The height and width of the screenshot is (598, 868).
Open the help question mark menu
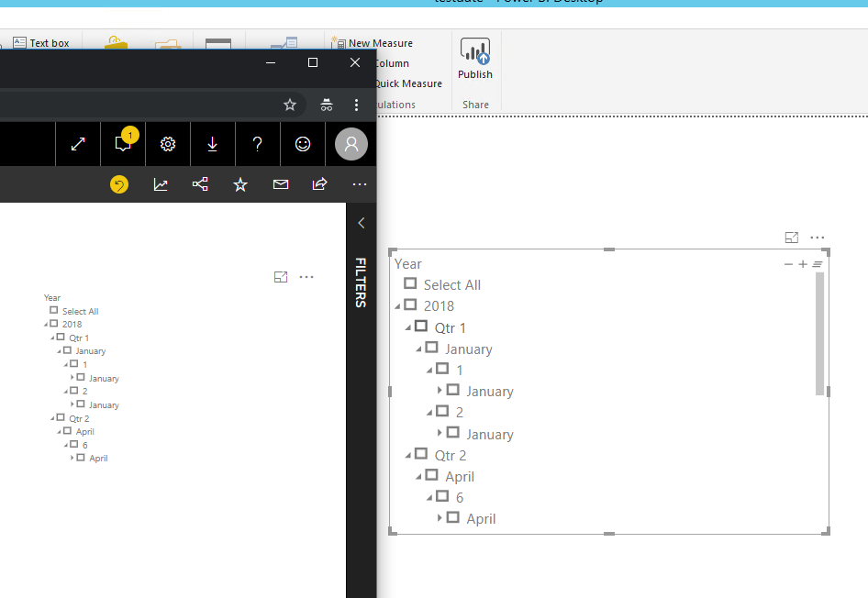tap(258, 144)
